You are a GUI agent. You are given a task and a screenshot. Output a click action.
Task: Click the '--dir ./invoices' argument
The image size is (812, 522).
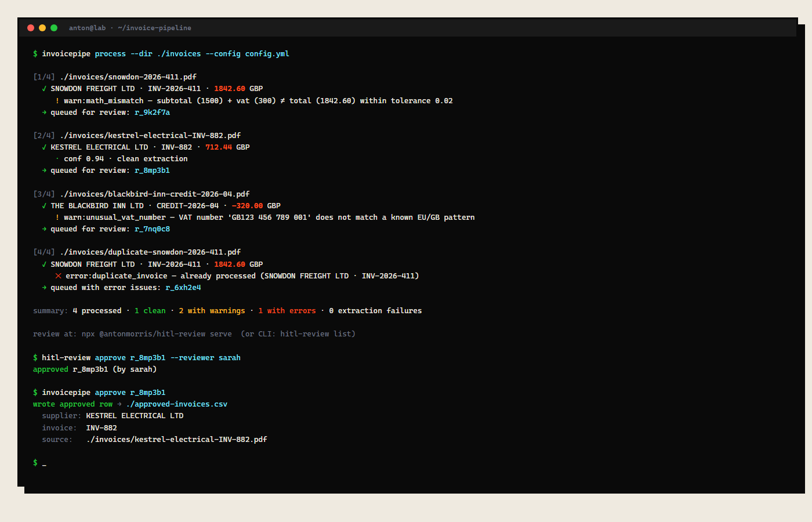[166, 54]
